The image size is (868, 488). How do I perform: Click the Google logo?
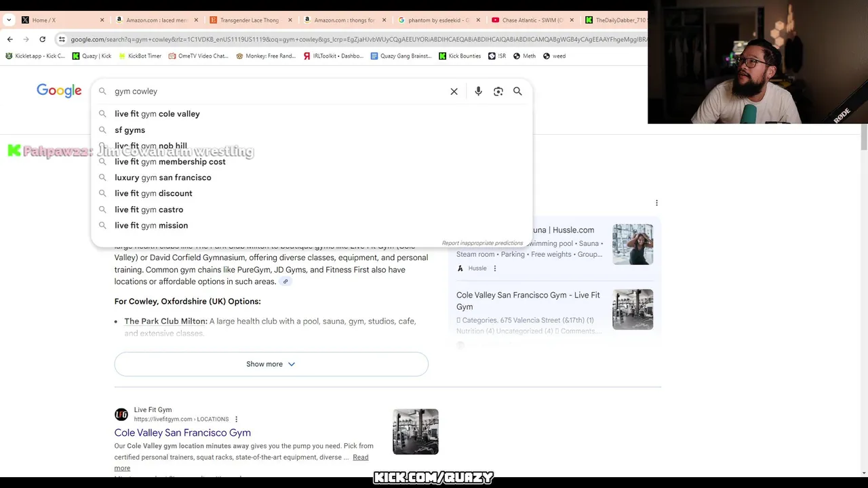[x=59, y=91]
